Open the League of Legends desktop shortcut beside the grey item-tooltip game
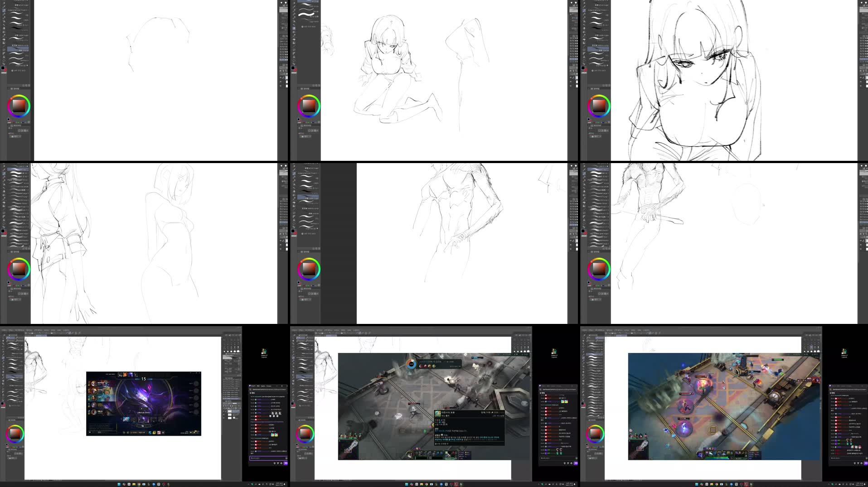 click(x=554, y=353)
